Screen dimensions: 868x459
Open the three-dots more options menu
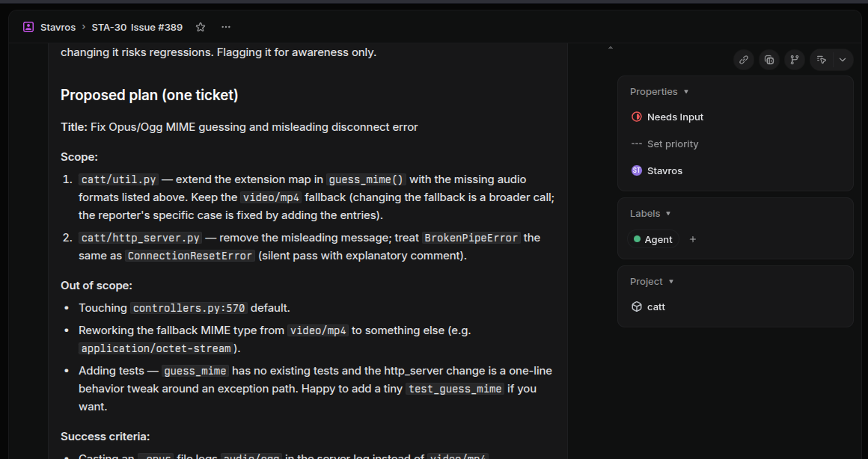[x=226, y=27]
